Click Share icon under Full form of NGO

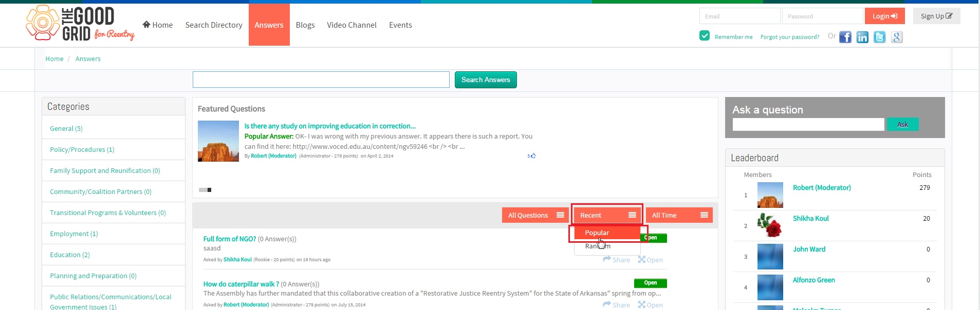point(607,259)
